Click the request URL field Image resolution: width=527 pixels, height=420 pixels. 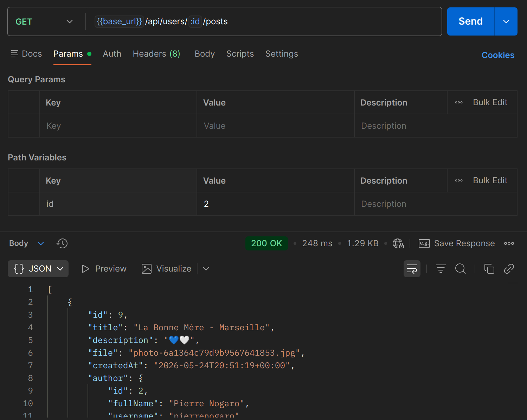coord(264,21)
